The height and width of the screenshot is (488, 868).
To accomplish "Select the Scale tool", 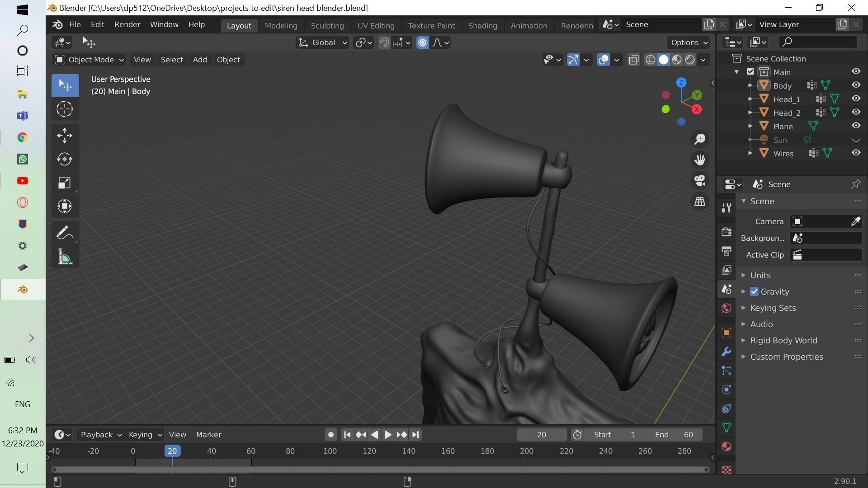I will (x=65, y=183).
